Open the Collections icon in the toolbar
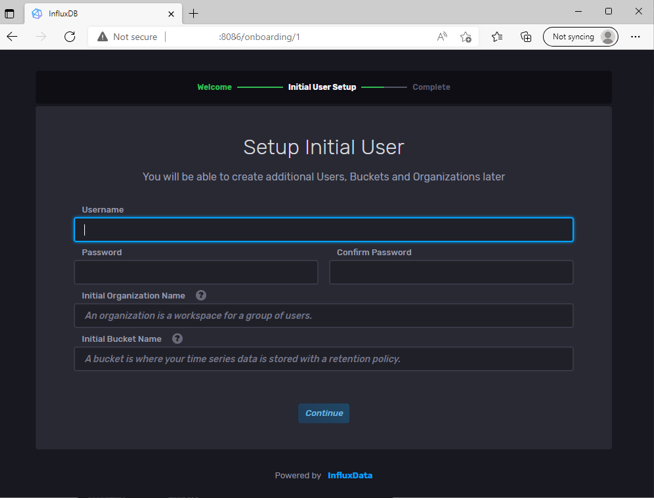The width and height of the screenshot is (654, 500). click(x=526, y=37)
